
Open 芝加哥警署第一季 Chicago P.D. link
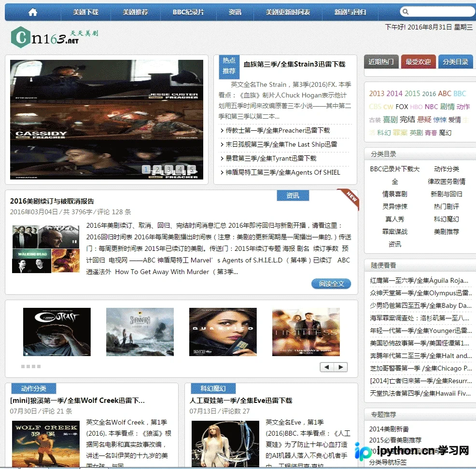point(421,368)
